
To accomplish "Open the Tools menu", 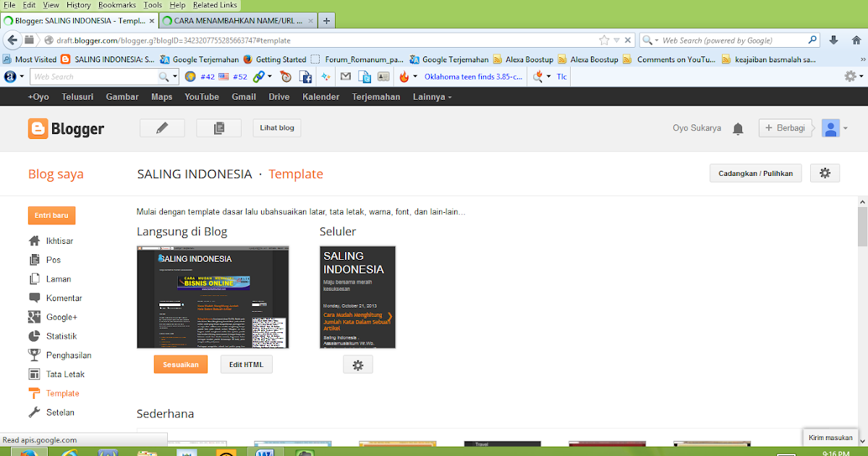I will coord(153,5).
